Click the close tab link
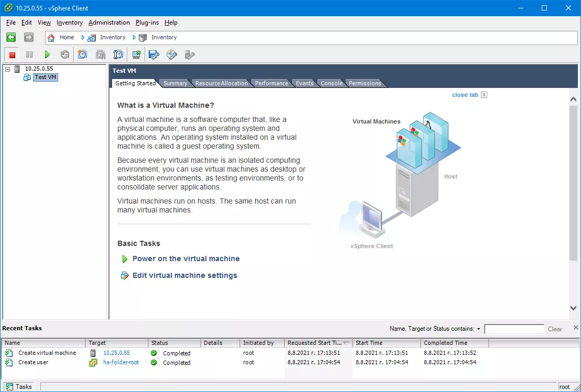The width and height of the screenshot is (581, 392). point(465,95)
